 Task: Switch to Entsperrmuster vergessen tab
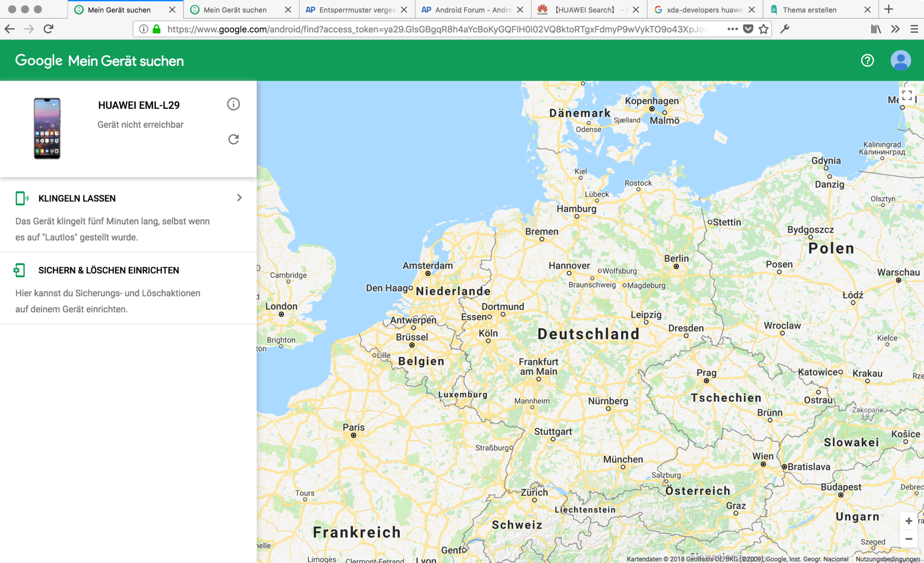(357, 10)
